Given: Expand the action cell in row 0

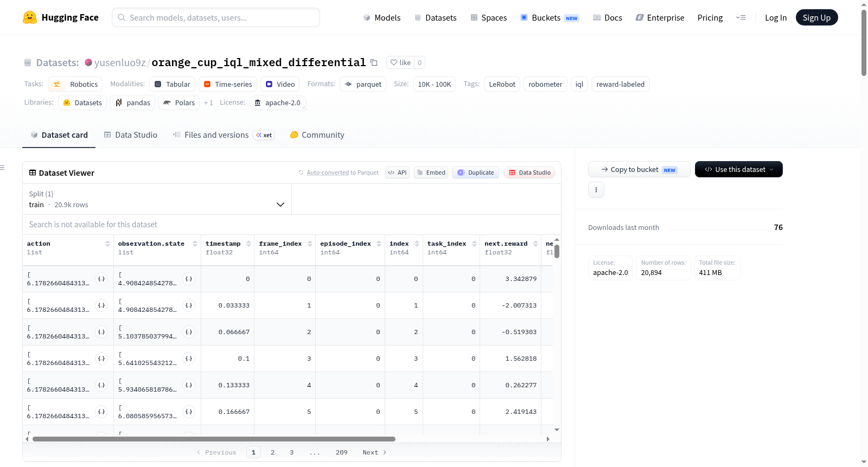Looking at the screenshot, I should (x=101, y=279).
